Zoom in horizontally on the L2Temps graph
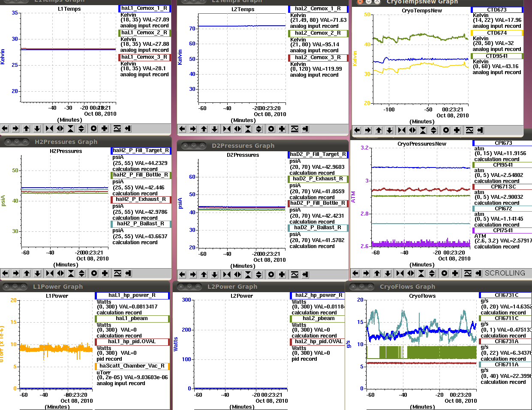This screenshot has height=410, width=532. pos(227,129)
